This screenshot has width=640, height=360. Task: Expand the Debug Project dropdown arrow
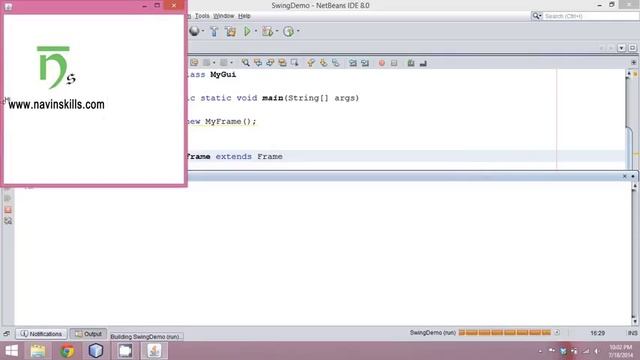coord(277,31)
